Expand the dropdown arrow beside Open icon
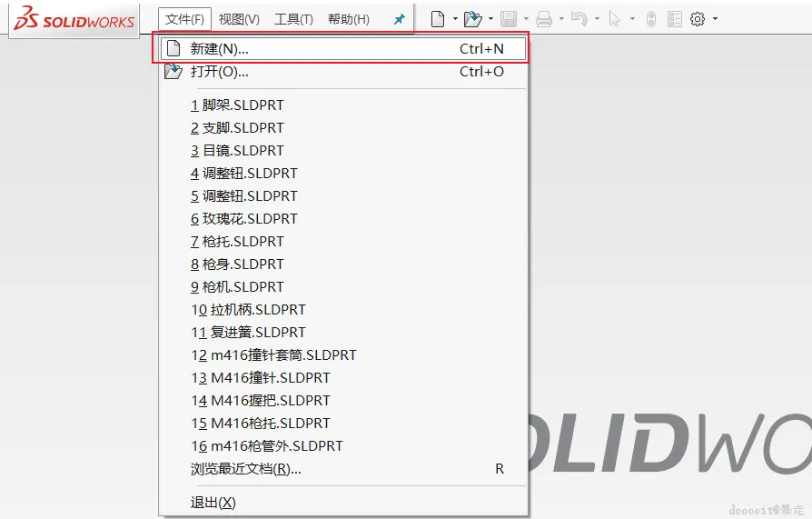The height and width of the screenshot is (519, 812). click(x=490, y=19)
